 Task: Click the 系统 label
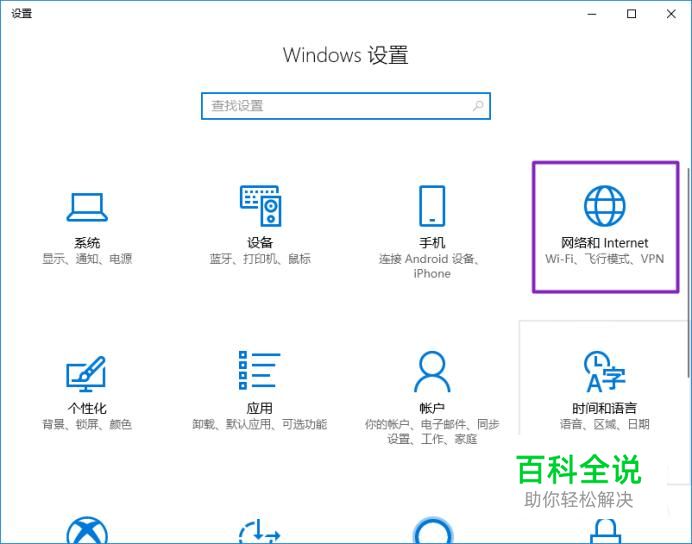coord(87,243)
